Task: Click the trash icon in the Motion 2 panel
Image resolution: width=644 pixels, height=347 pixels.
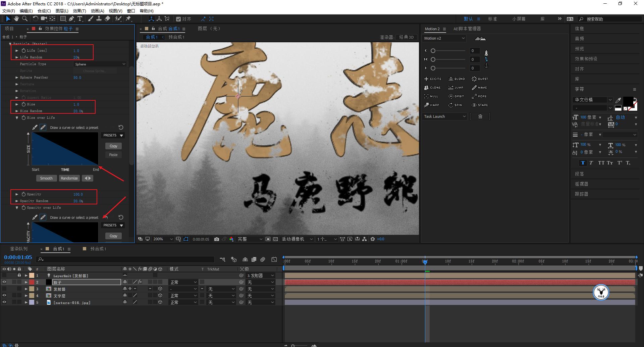Action: pos(480,116)
